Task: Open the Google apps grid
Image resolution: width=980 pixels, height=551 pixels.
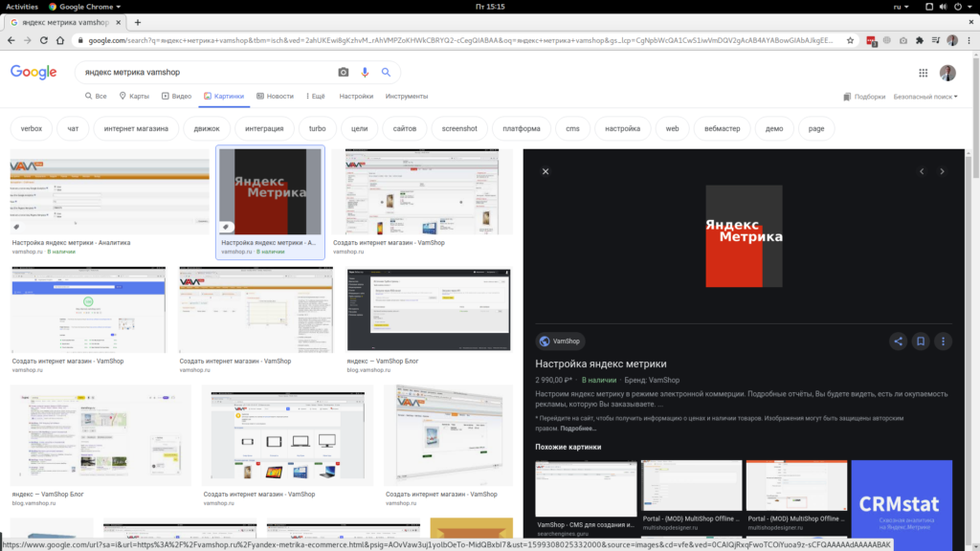Action: 924,73
